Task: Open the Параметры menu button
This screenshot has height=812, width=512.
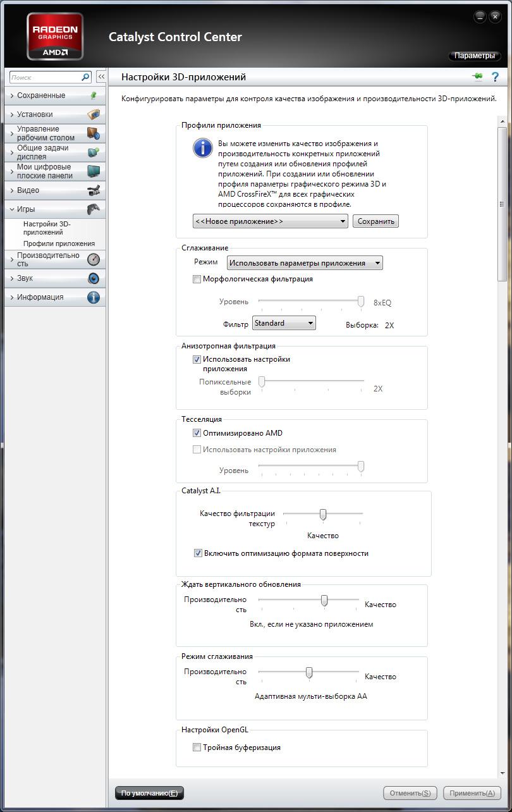Action: click(x=475, y=56)
